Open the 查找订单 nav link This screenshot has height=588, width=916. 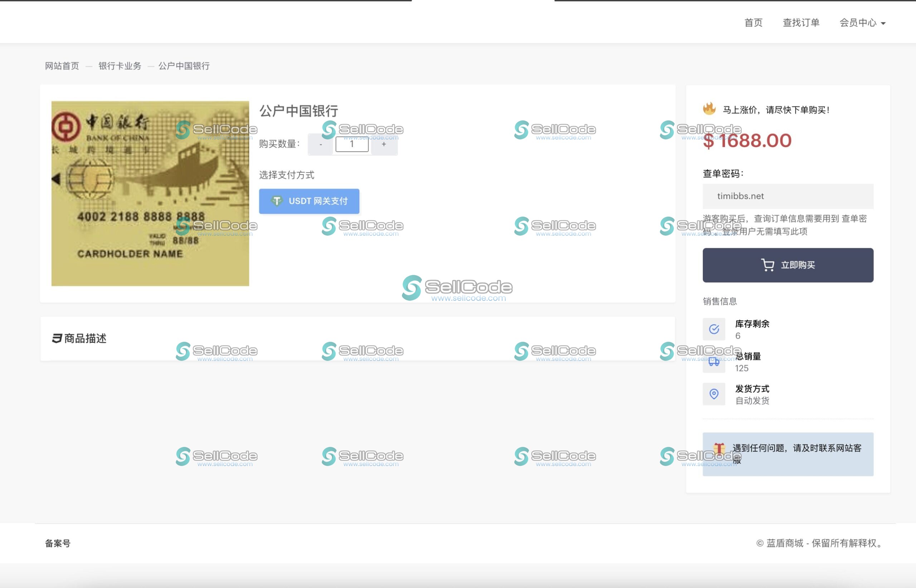pos(801,23)
